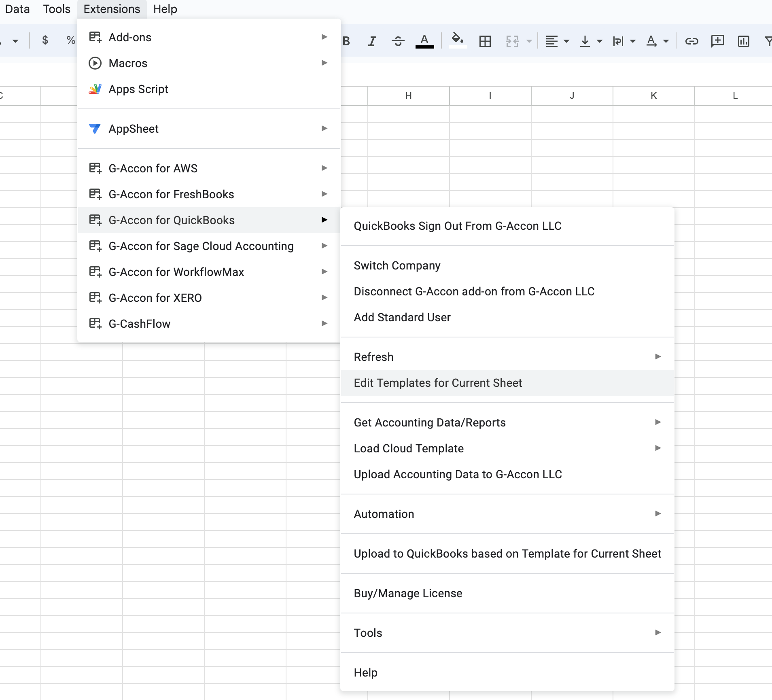
Task: Open the fill color picker
Action: [x=458, y=41]
